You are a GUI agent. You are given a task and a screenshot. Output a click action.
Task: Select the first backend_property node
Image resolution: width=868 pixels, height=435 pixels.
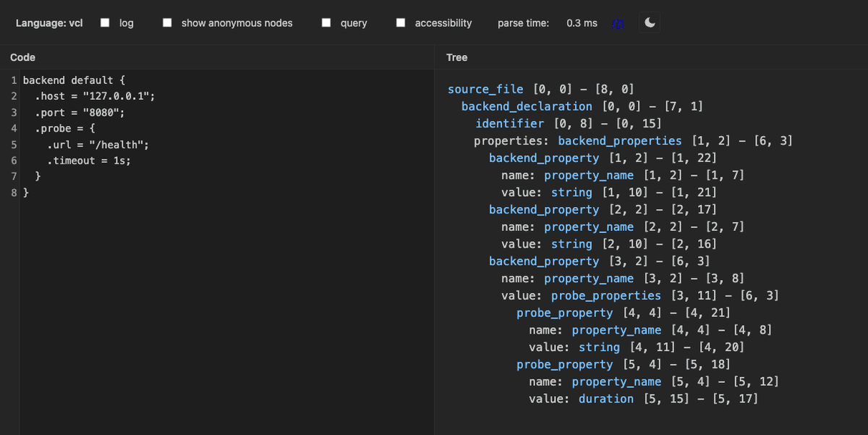coord(544,158)
